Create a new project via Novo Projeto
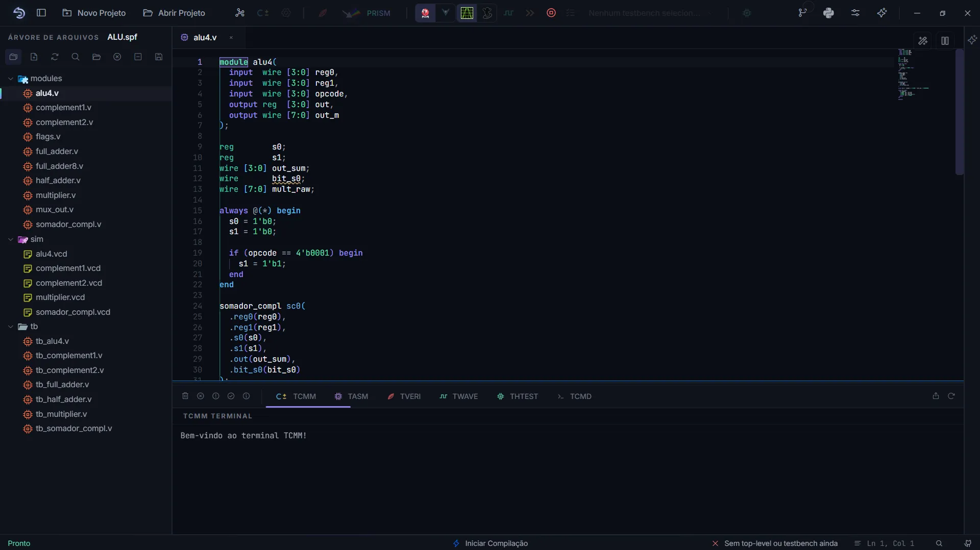 pyautogui.click(x=94, y=13)
